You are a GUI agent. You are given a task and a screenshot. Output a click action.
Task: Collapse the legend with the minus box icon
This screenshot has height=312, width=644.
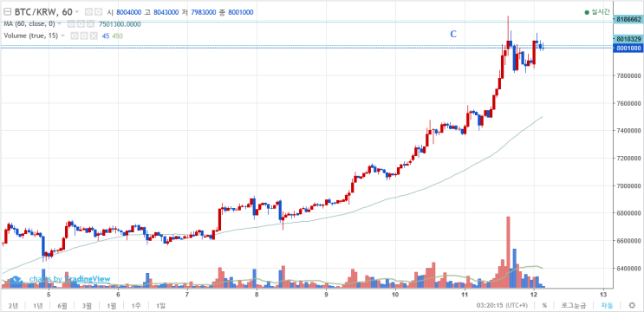(7, 12)
